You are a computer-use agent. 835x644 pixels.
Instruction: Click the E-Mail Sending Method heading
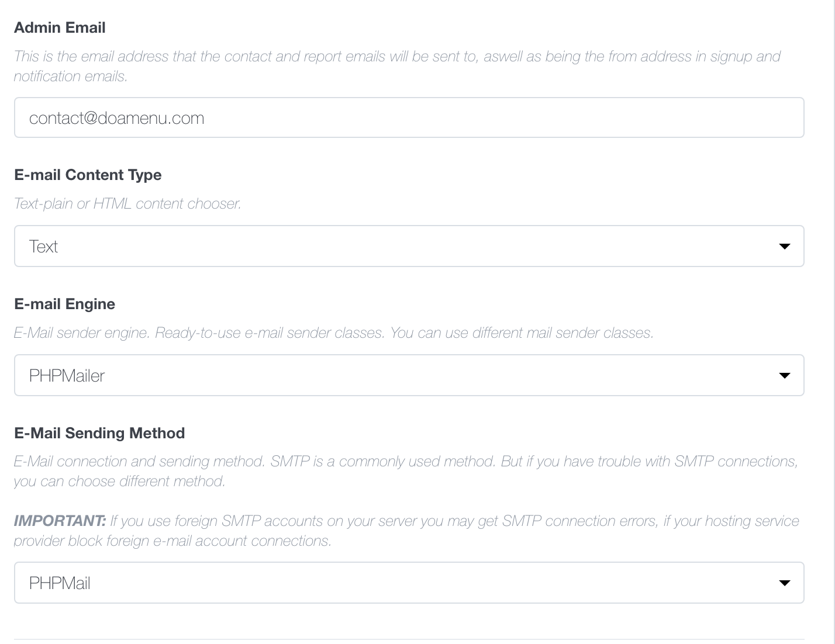coord(99,433)
